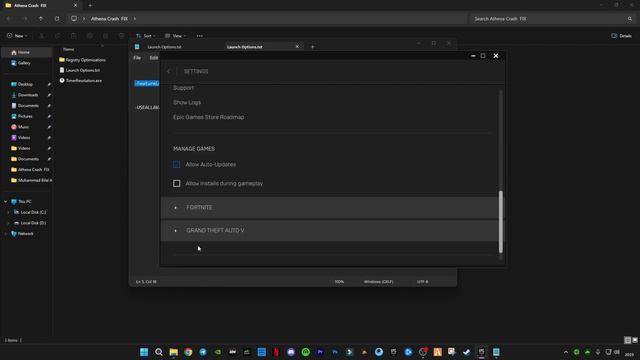Open Music in Explorer sidebar

tap(23, 127)
